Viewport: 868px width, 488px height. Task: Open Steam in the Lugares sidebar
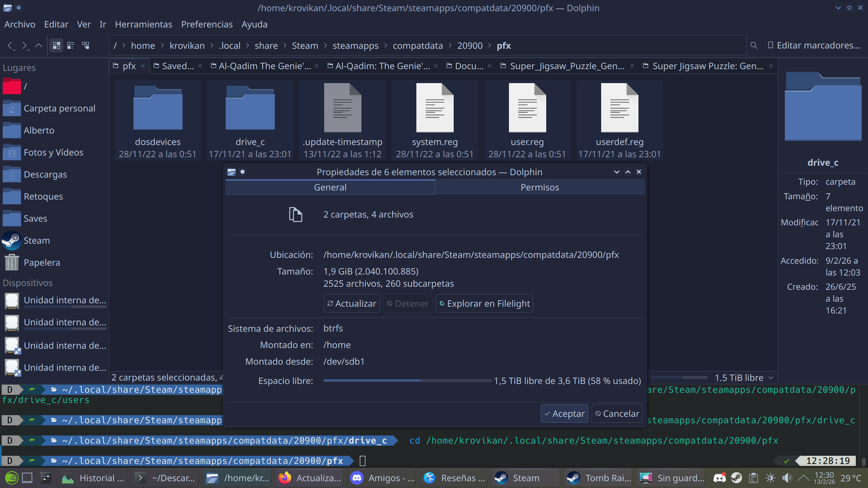coord(37,241)
